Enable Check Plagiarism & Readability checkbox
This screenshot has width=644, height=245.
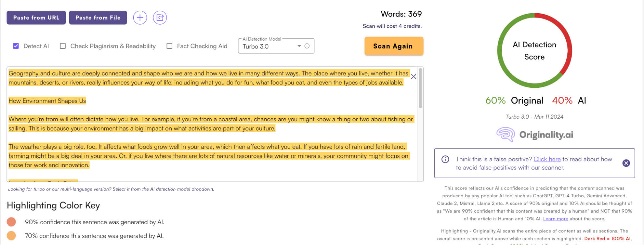(63, 46)
